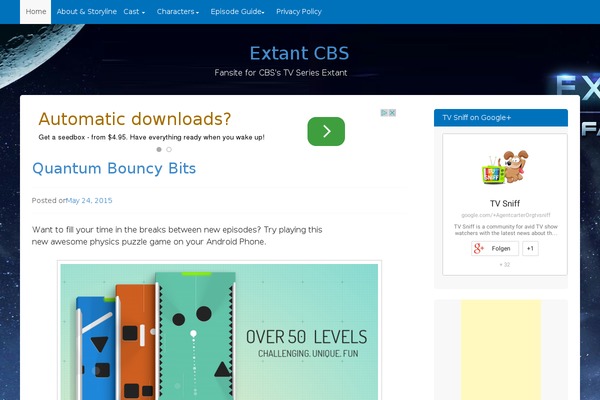Open the Quantum Bouncy Bits post title
The image size is (600, 400).
pyautogui.click(x=114, y=168)
